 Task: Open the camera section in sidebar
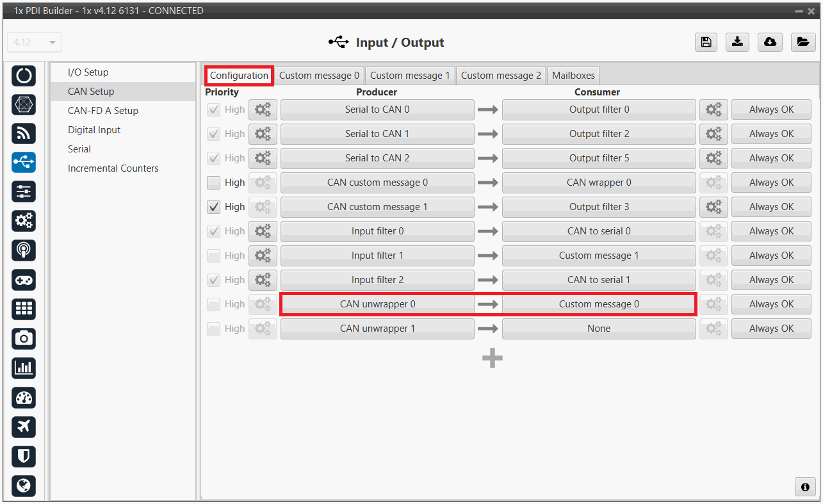[x=24, y=338]
